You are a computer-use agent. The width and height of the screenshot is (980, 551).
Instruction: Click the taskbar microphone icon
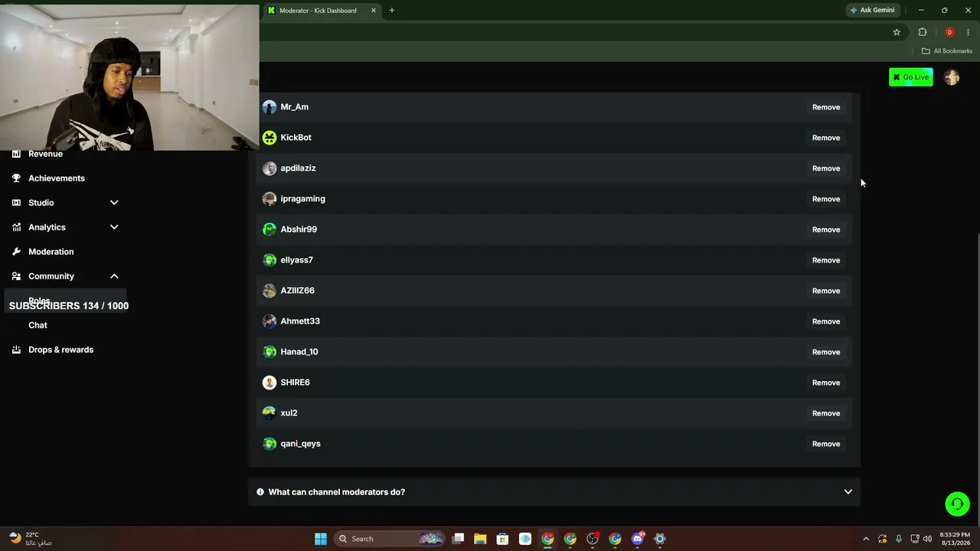point(899,539)
